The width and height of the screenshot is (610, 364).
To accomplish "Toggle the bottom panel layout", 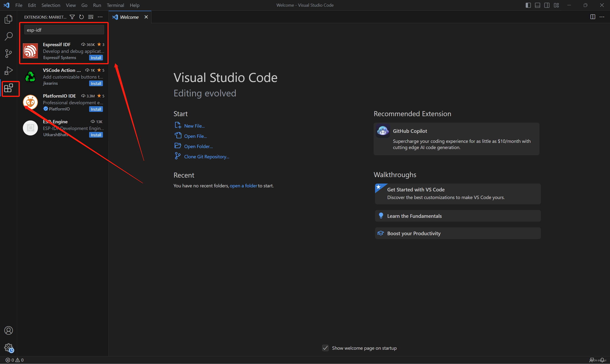I will [x=538, y=5].
